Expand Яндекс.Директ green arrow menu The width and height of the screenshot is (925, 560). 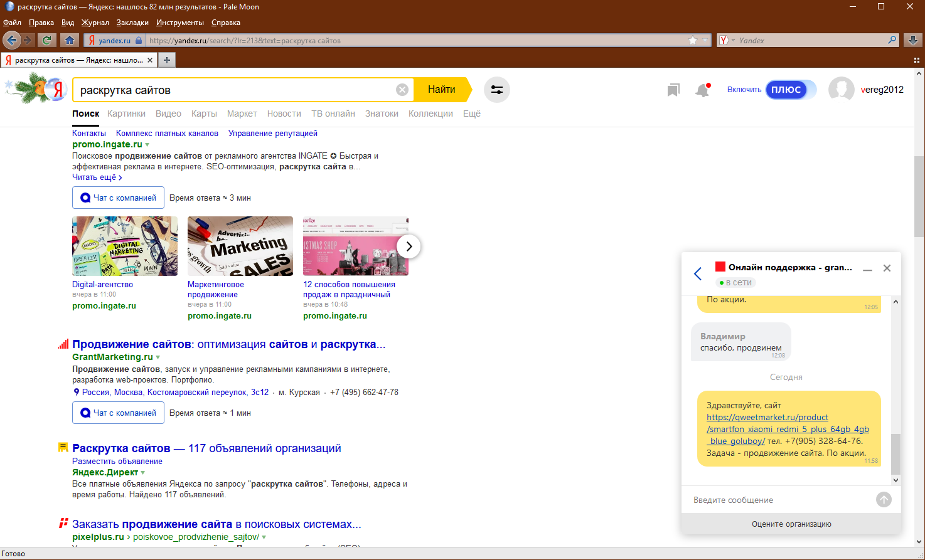143,473
